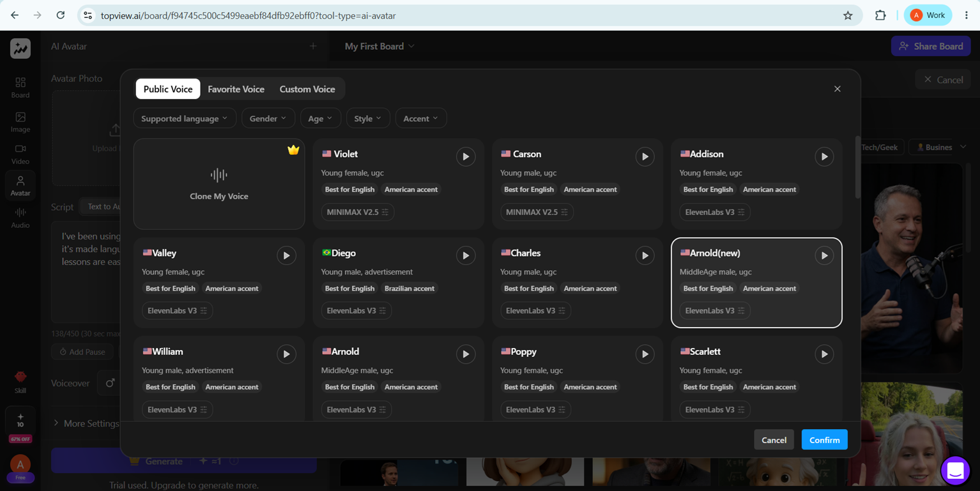Open the Accent filter dropdown
Screen dimensions: 980x491
click(x=420, y=118)
